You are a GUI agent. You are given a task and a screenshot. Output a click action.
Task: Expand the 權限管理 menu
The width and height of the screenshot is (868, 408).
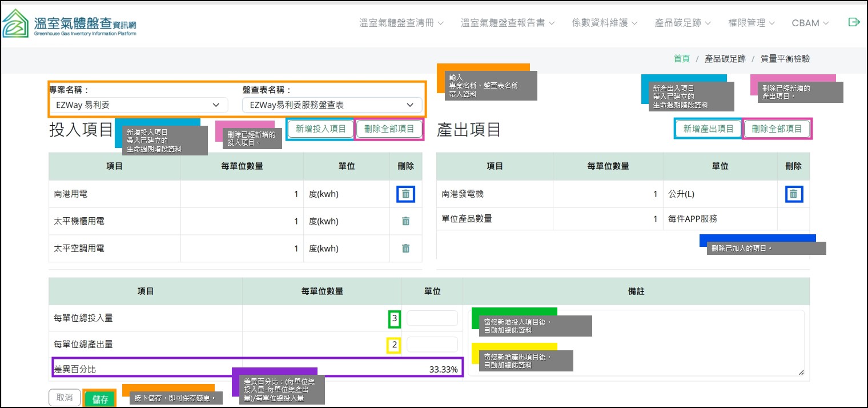coord(751,23)
